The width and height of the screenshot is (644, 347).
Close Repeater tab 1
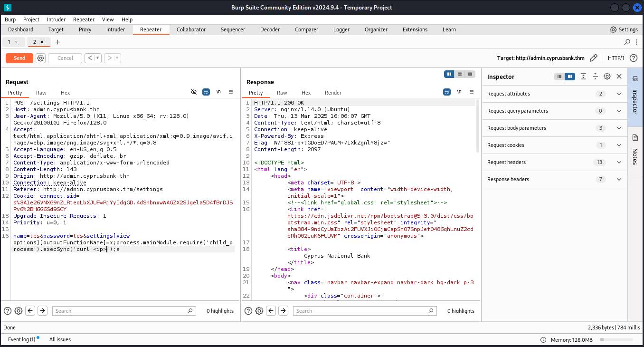pyautogui.click(x=16, y=42)
